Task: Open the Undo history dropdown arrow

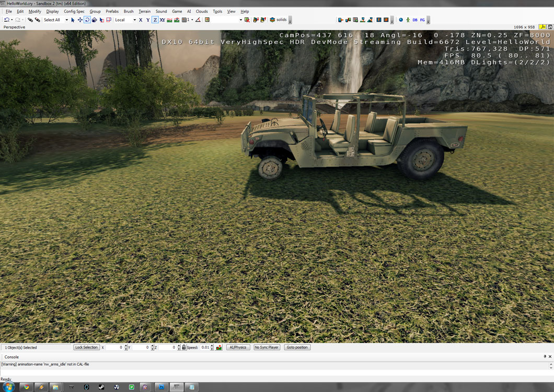Action: tap(11, 20)
